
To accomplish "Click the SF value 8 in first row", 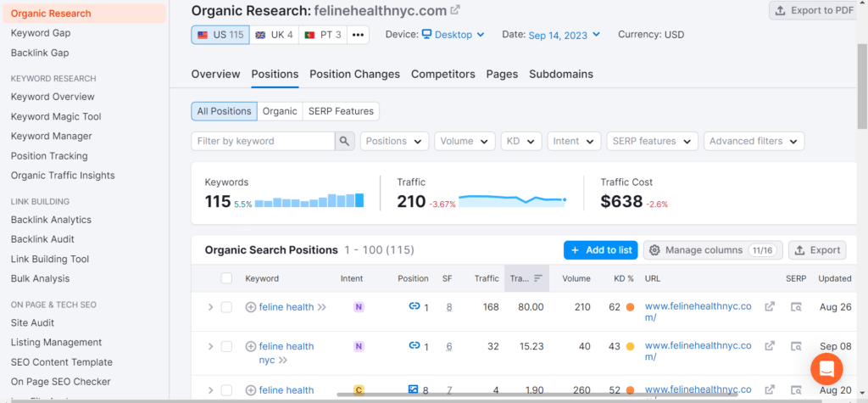I will (449, 307).
